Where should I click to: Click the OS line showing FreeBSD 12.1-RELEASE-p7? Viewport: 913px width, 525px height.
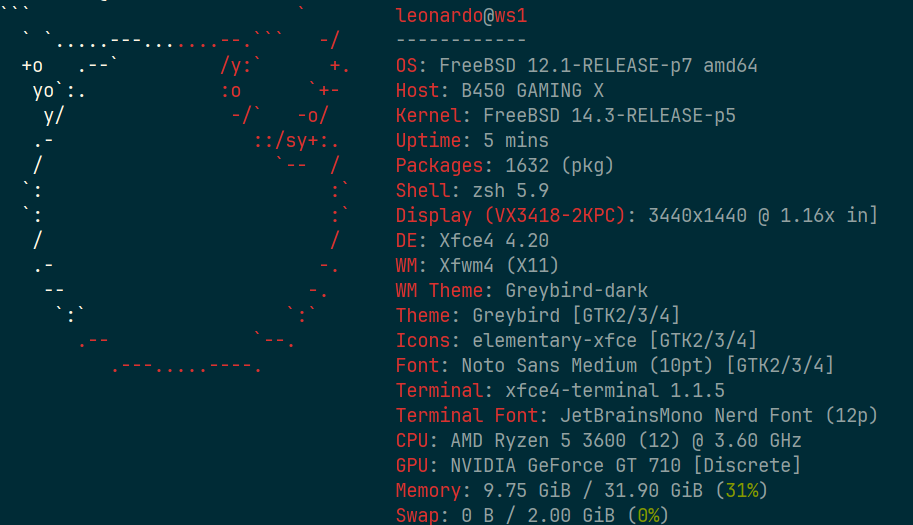(576, 66)
